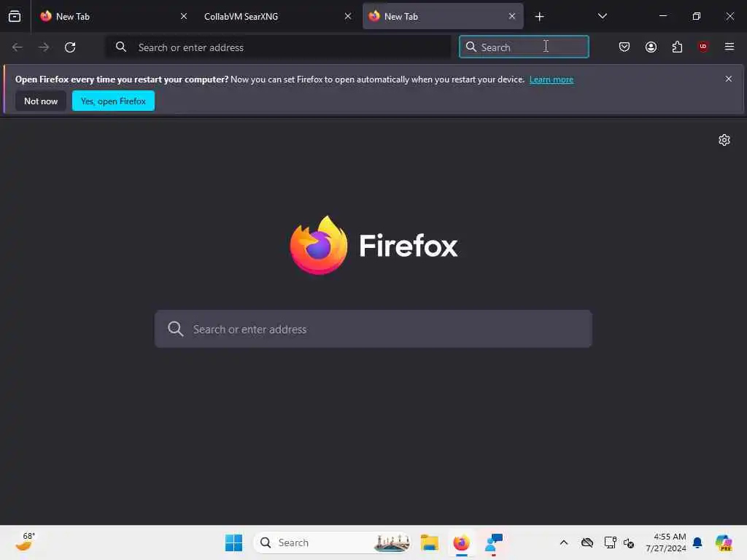Minimize the Firefox window
The height and width of the screenshot is (560, 747).
(662, 16)
